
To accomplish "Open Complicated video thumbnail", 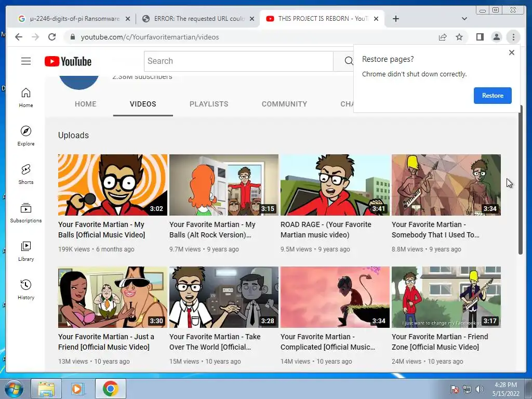I will [x=335, y=297].
